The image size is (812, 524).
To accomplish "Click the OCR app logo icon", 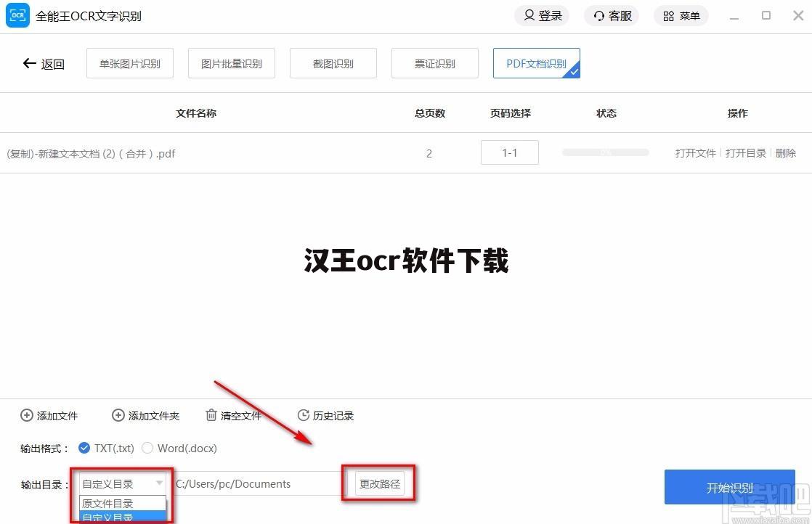I will pyautogui.click(x=17, y=15).
